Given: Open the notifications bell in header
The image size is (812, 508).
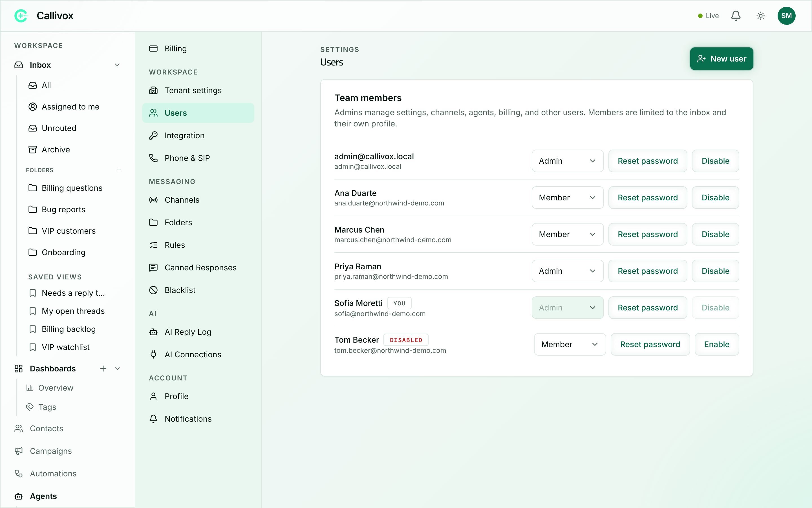Looking at the screenshot, I should 736,16.
